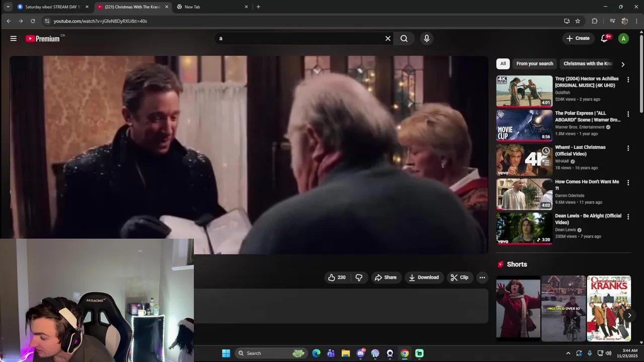This screenshot has width=644, height=362.
Task: Open options menu for Troy video
Action: [628, 79]
